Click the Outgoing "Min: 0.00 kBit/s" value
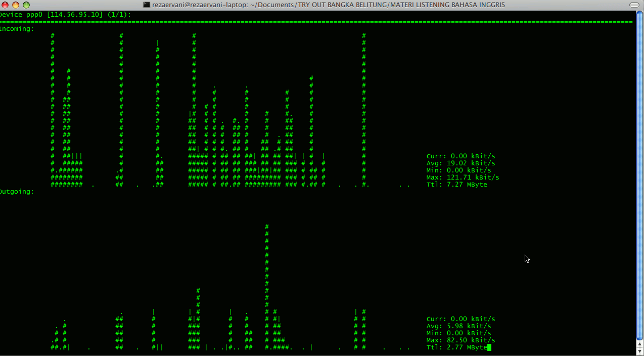This screenshot has height=356, width=644. pos(459,333)
